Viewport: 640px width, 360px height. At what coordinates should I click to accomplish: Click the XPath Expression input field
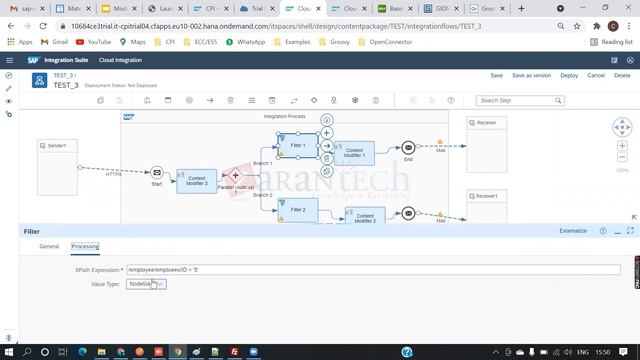click(x=373, y=270)
